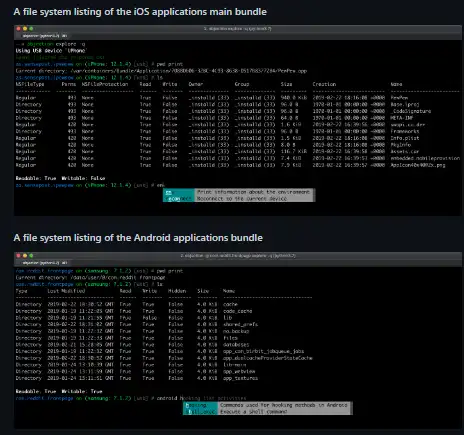
Task: Click the app_textures directory name
Action: coord(240,378)
